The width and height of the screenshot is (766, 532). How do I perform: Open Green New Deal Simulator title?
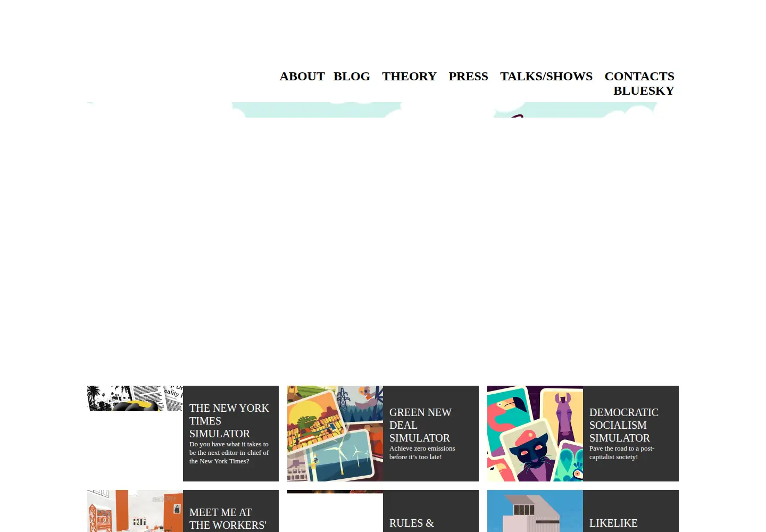point(420,425)
